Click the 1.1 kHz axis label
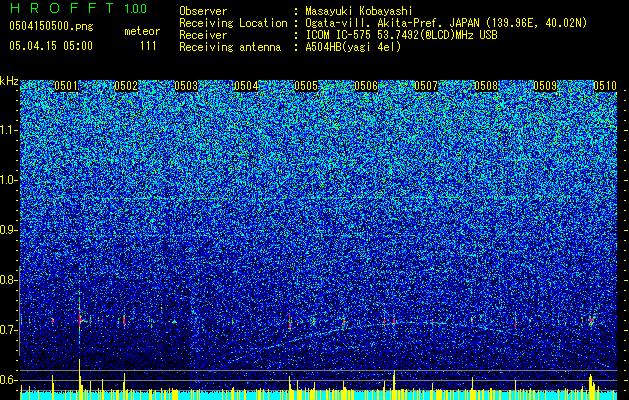This screenshot has height=400, width=629. [9, 130]
